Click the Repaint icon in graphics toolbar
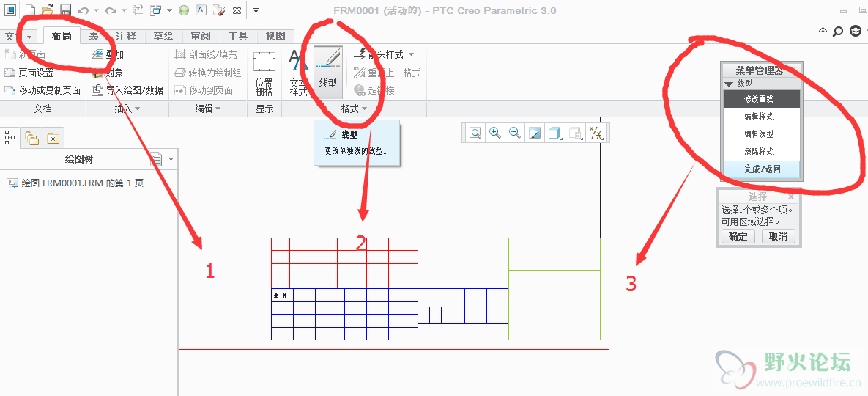Viewport: 868px width, 396px height. (534, 133)
